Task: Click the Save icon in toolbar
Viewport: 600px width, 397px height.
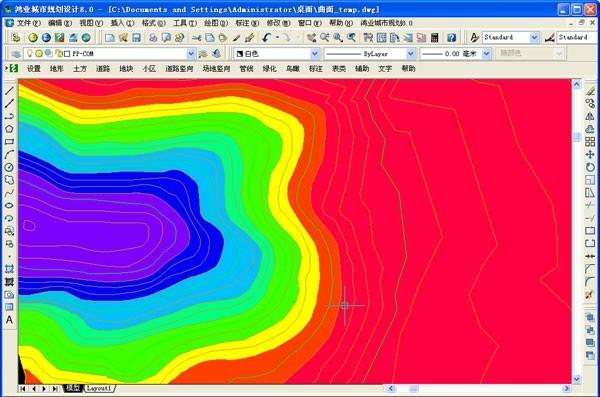Action: [x=137, y=38]
